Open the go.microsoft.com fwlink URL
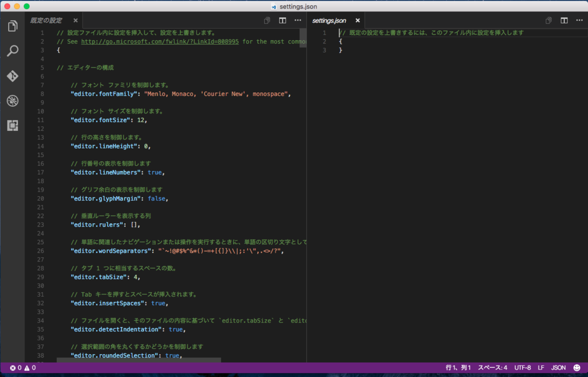This screenshot has width=588, height=377. (x=160, y=41)
